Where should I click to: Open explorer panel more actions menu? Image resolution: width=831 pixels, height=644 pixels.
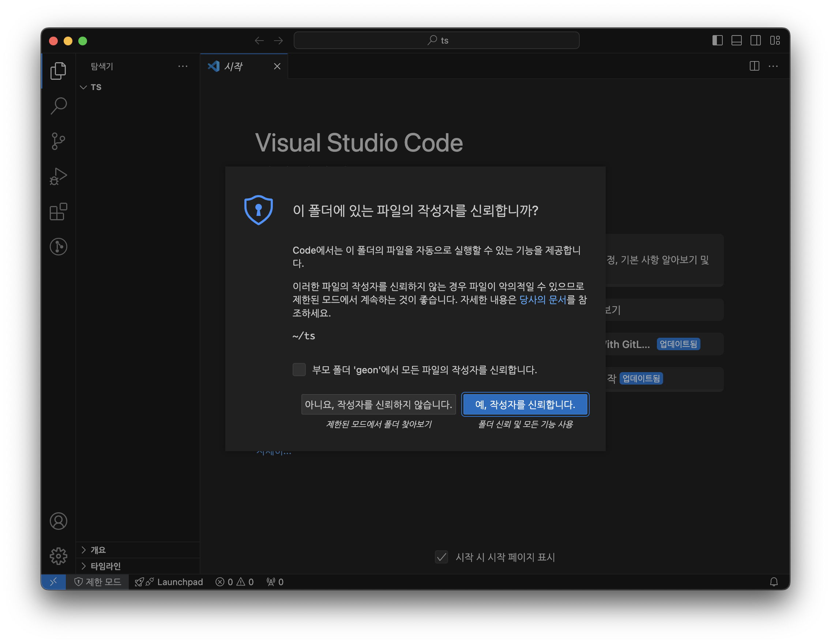tap(183, 66)
